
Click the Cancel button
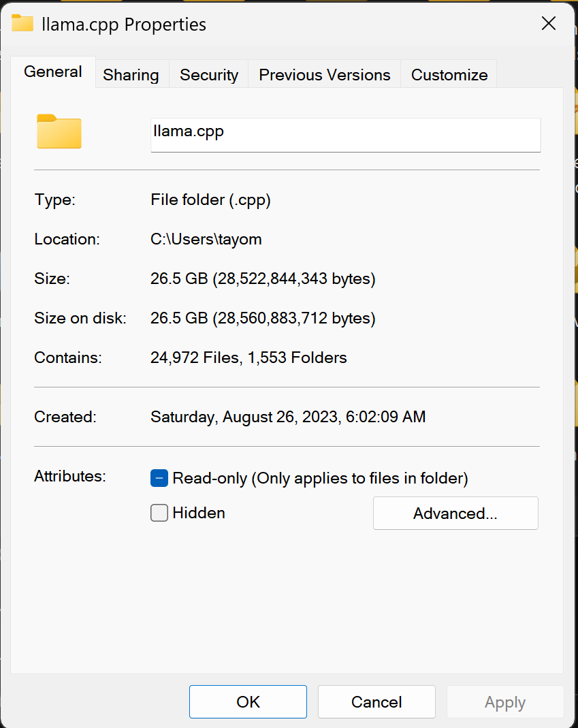(x=376, y=701)
